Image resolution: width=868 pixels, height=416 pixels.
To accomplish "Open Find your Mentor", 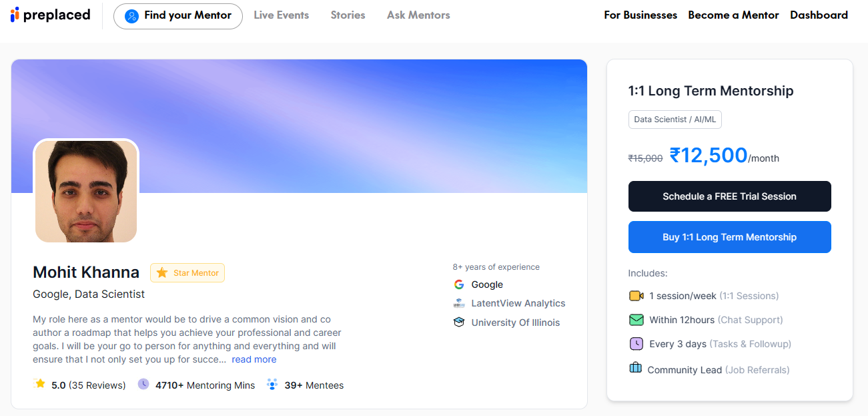I will pyautogui.click(x=178, y=15).
